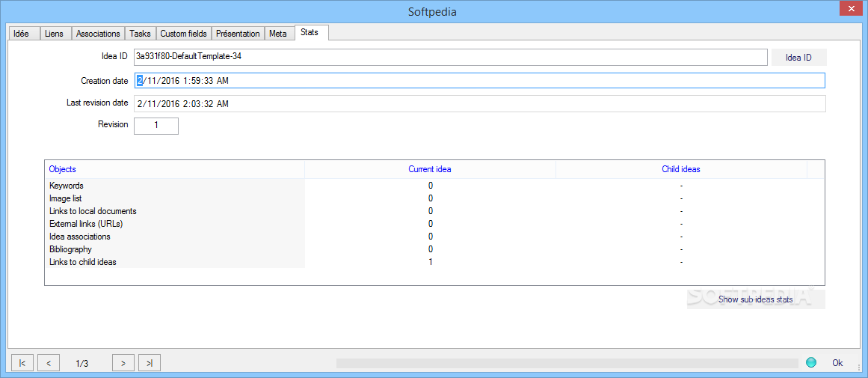Go to the previous record
Screen dimensions: 868x378
49,363
